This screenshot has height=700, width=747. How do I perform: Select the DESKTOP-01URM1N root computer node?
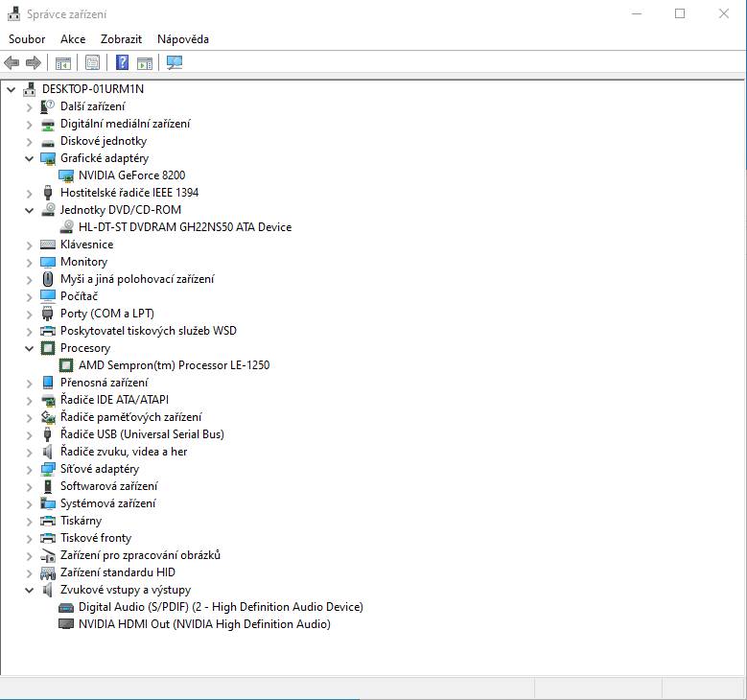[92, 89]
